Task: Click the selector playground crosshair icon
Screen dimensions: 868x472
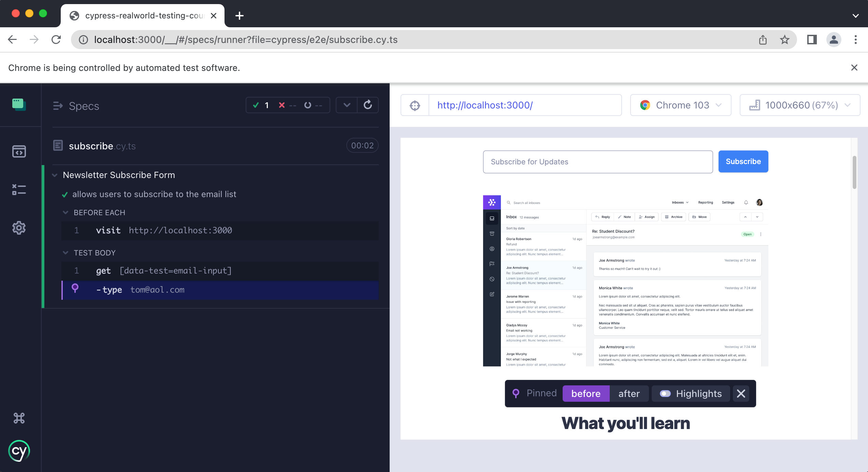Action: tap(415, 105)
